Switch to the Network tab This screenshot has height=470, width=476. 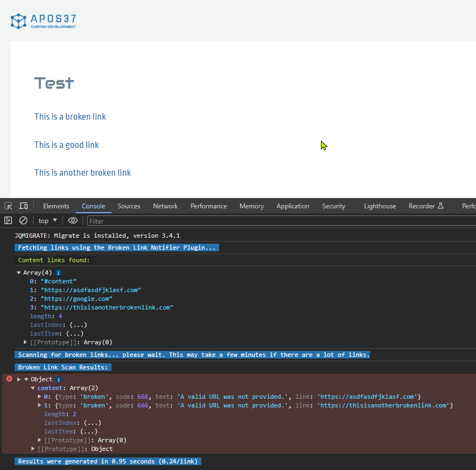pos(165,206)
